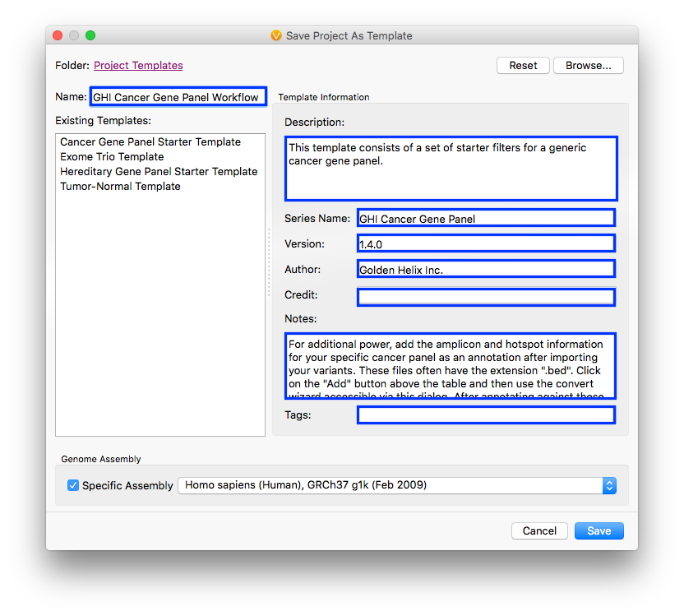
Task: Click the Golden Helix icon in the title bar
Action: tap(276, 35)
